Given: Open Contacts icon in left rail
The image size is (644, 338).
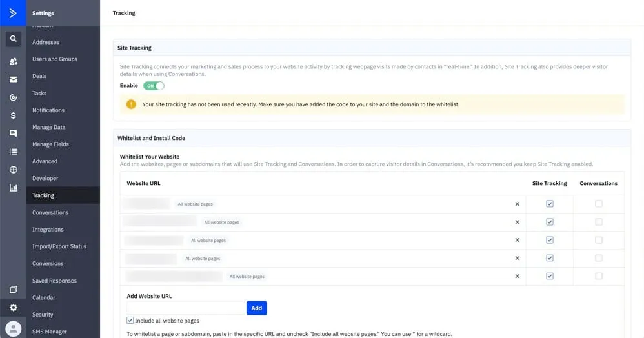Looking at the screenshot, I should tap(13, 62).
